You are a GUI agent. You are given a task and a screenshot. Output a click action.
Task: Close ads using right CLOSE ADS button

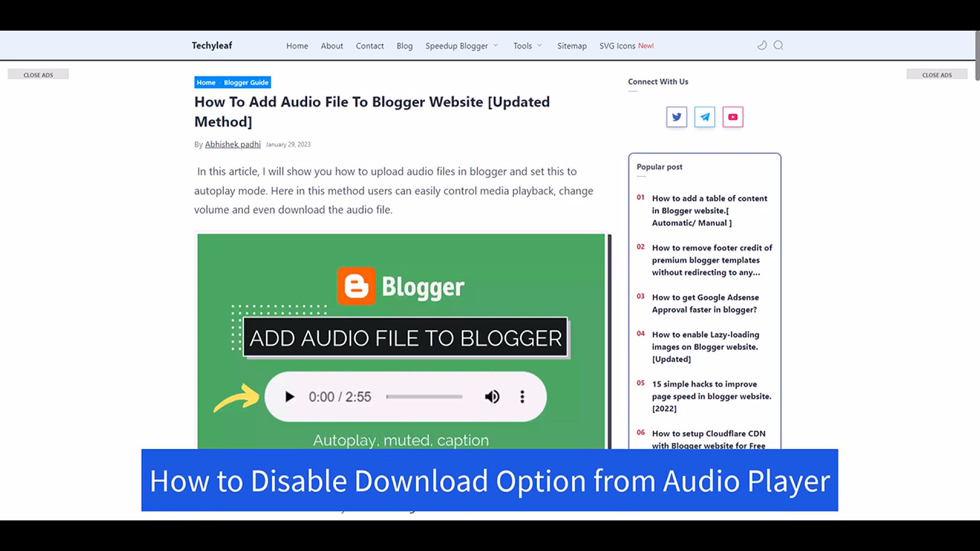[x=937, y=74]
